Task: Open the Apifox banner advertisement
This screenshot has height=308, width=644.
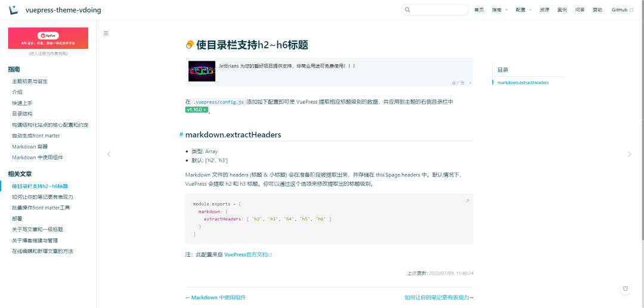Action: click(48, 38)
